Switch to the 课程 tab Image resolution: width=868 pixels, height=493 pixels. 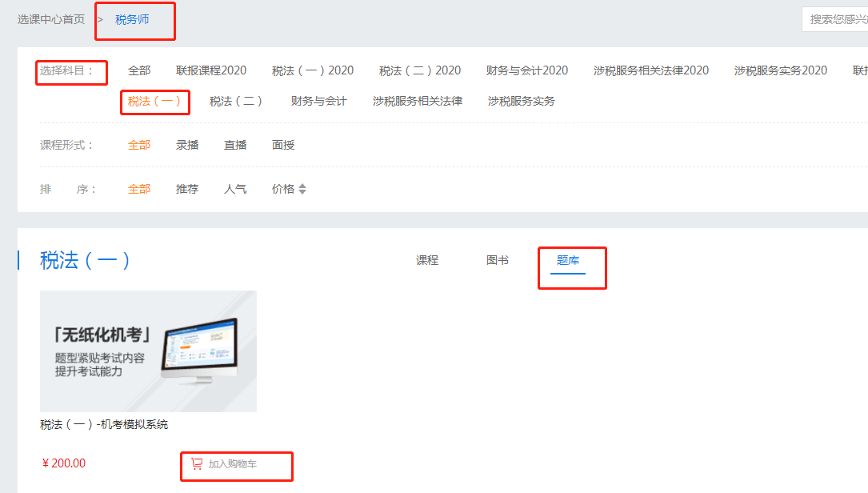pyautogui.click(x=427, y=260)
